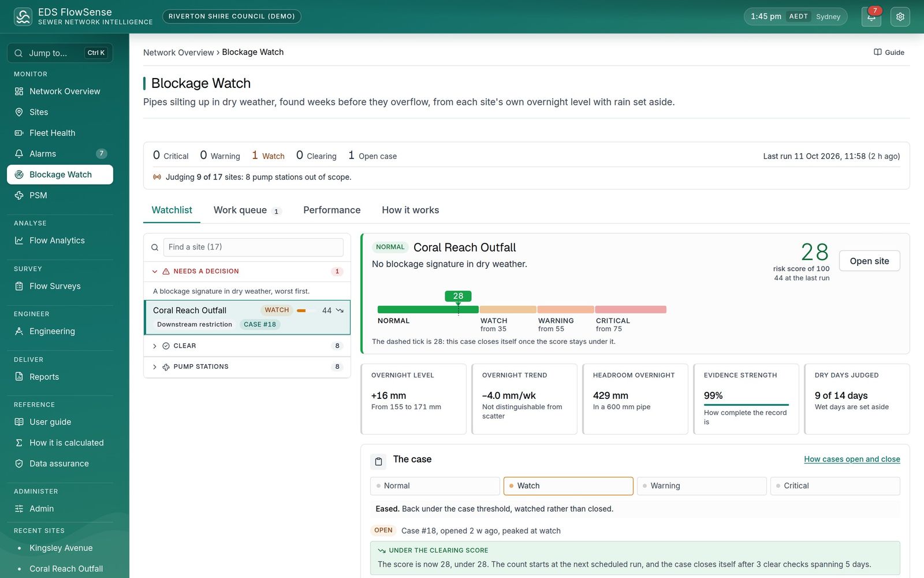Screen dimensions: 924x578
Task: Open Network Overview in sidebar
Action: (x=60, y=91)
